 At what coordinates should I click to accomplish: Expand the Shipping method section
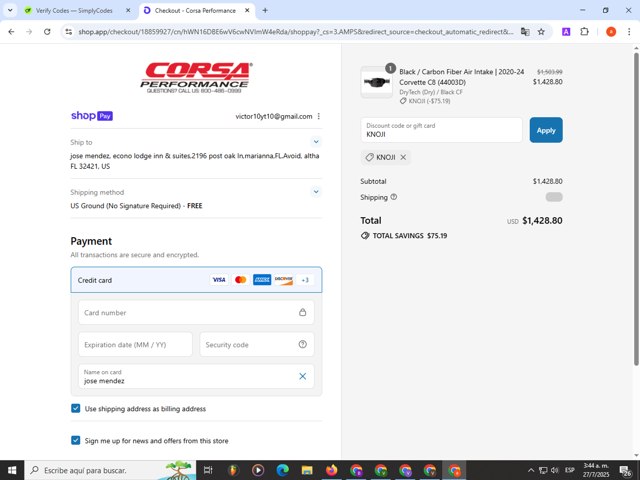click(x=316, y=192)
